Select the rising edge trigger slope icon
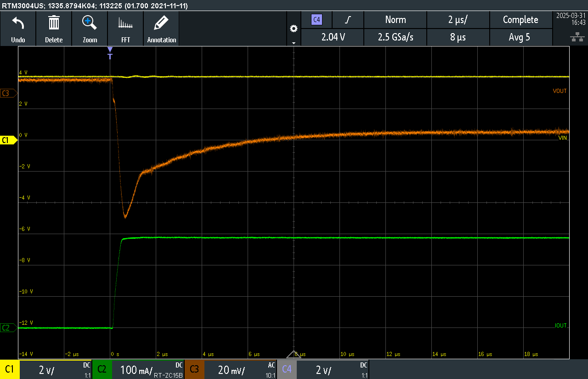Image resolution: width=588 pixels, height=379 pixels. coord(348,20)
